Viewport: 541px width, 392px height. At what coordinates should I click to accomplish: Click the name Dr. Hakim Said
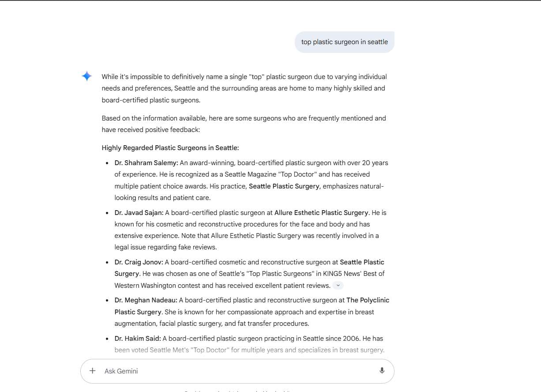(138, 339)
